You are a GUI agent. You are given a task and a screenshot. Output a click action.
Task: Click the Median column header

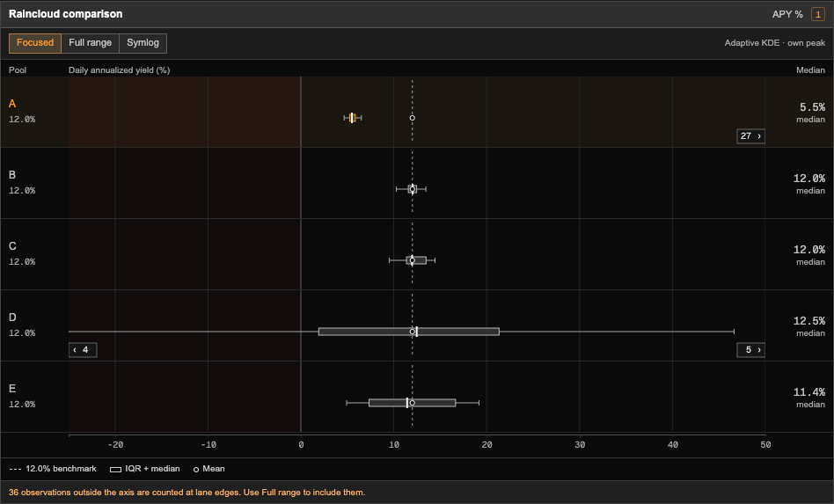coord(810,70)
